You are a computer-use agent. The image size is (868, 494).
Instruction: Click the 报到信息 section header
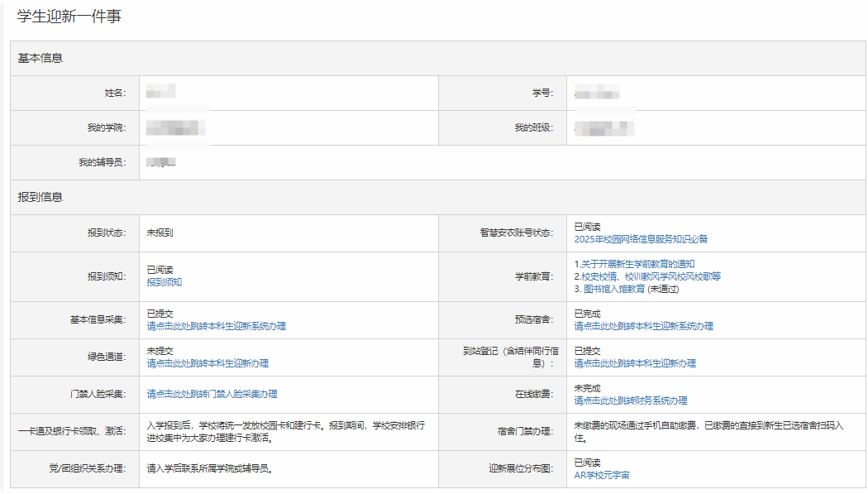(41, 197)
